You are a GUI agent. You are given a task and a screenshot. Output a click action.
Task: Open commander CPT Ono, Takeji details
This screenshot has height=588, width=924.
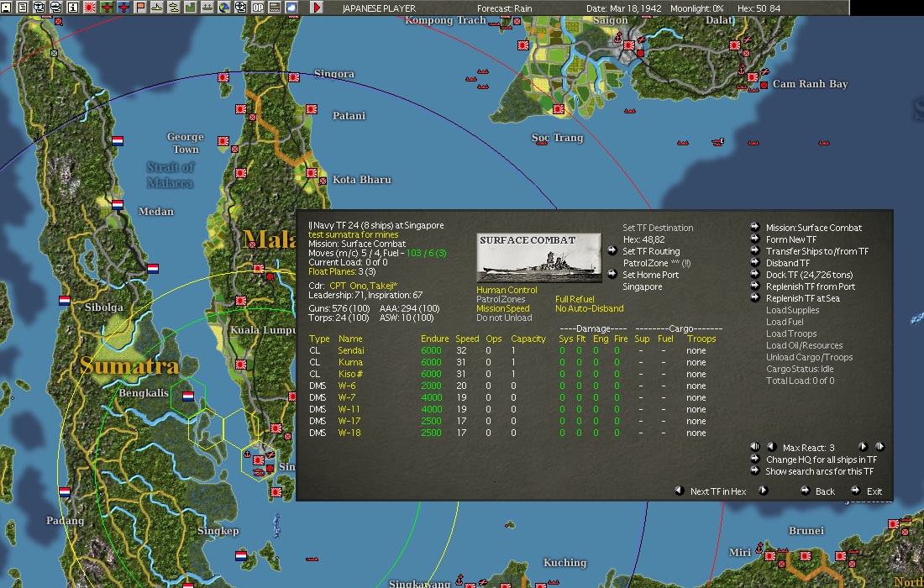pos(363,286)
